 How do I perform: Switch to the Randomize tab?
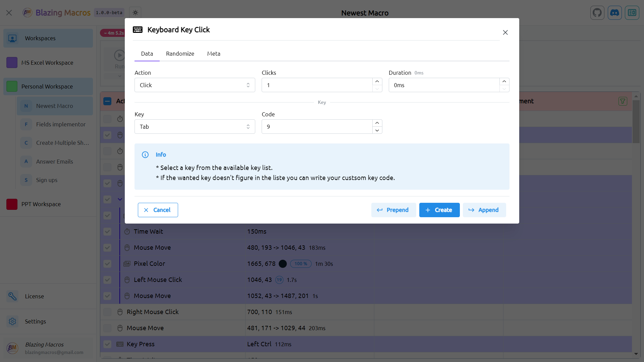[x=180, y=54]
